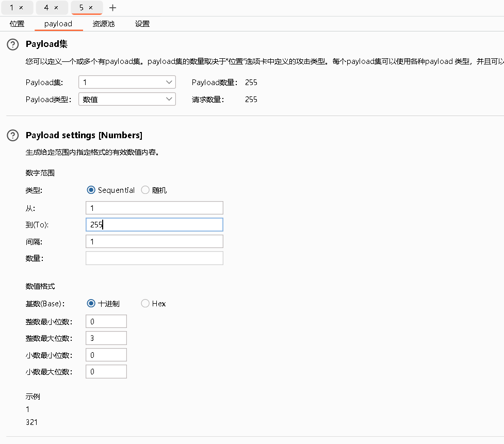Expand the Payload集 dropdown

[127, 82]
